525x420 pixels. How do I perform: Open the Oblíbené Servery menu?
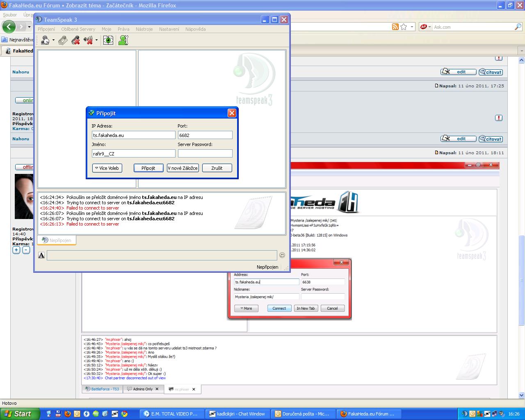click(x=78, y=29)
